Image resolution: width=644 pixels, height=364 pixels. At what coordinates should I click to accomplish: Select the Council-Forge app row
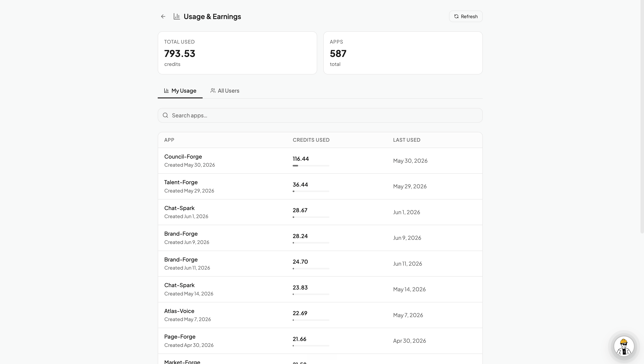click(x=320, y=161)
